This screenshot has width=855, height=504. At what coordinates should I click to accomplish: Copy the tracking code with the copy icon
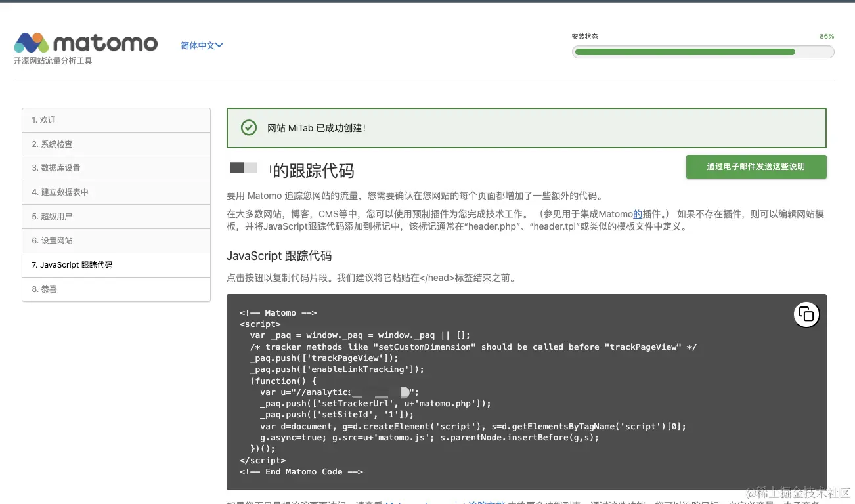pyautogui.click(x=806, y=315)
